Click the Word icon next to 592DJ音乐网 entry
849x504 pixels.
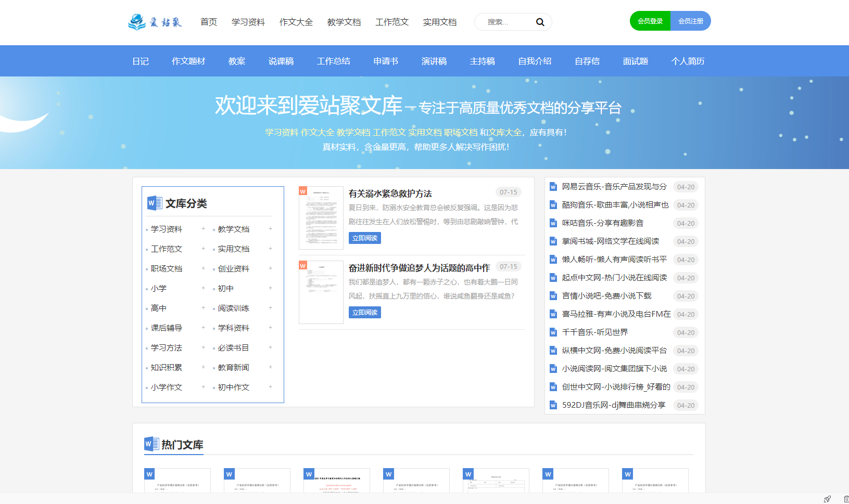(553, 405)
